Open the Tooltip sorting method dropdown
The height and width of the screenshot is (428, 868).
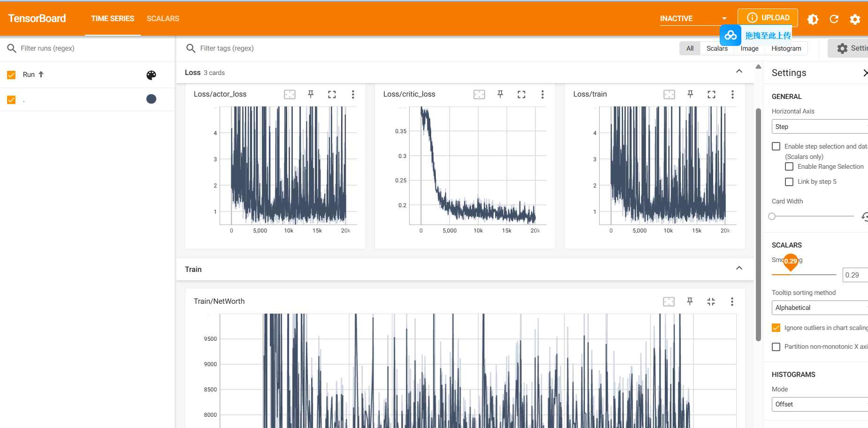820,308
